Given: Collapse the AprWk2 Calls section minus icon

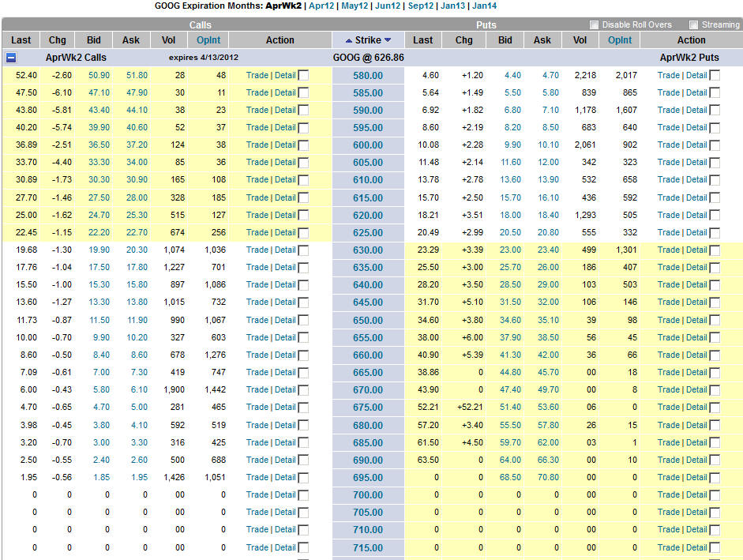Looking at the screenshot, I should pyautogui.click(x=11, y=58).
